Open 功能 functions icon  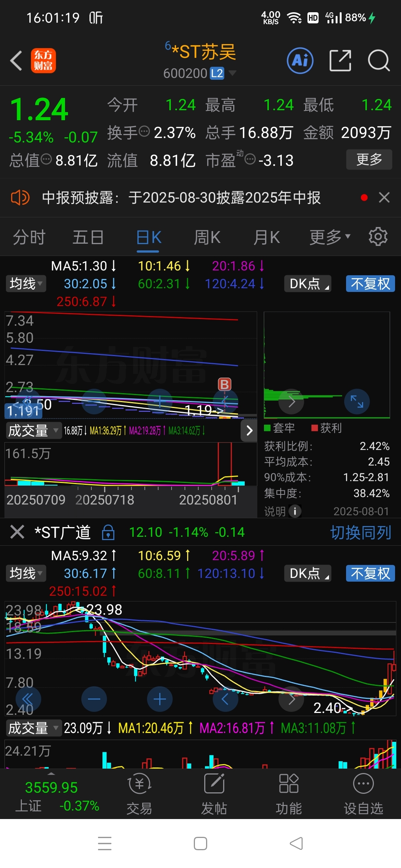(x=288, y=794)
